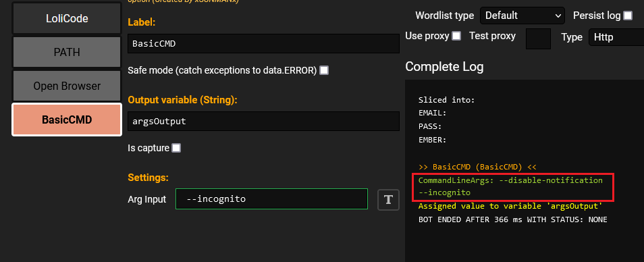Click the 'Sliced into:' log line
The image size is (644, 262).
(446, 99)
